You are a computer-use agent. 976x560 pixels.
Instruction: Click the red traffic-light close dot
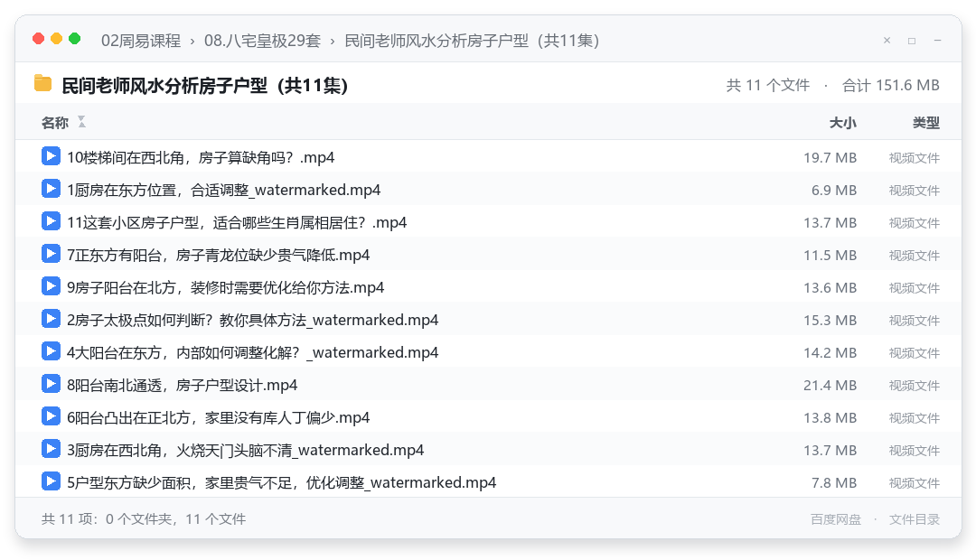[x=39, y=39]
